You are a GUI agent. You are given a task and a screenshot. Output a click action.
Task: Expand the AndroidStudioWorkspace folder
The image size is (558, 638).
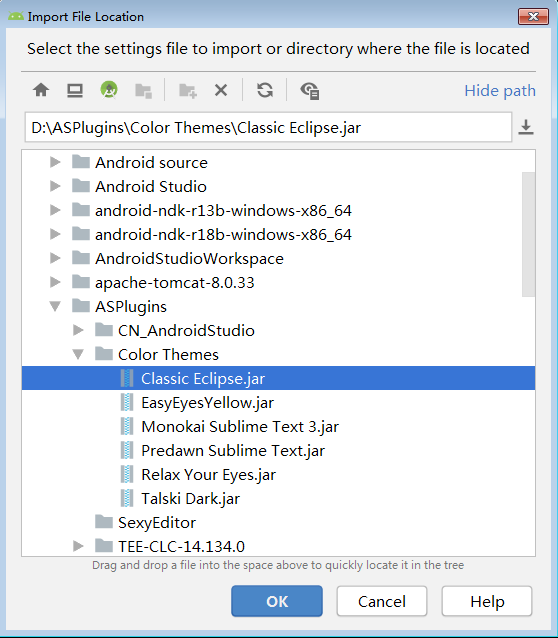point(55,258)
